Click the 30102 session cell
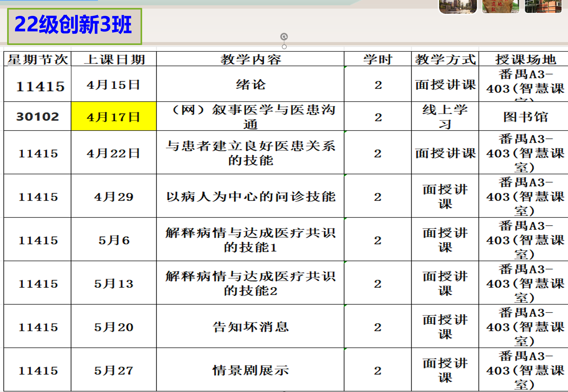The width and height of the screenshot is (568, 392). 38,116
